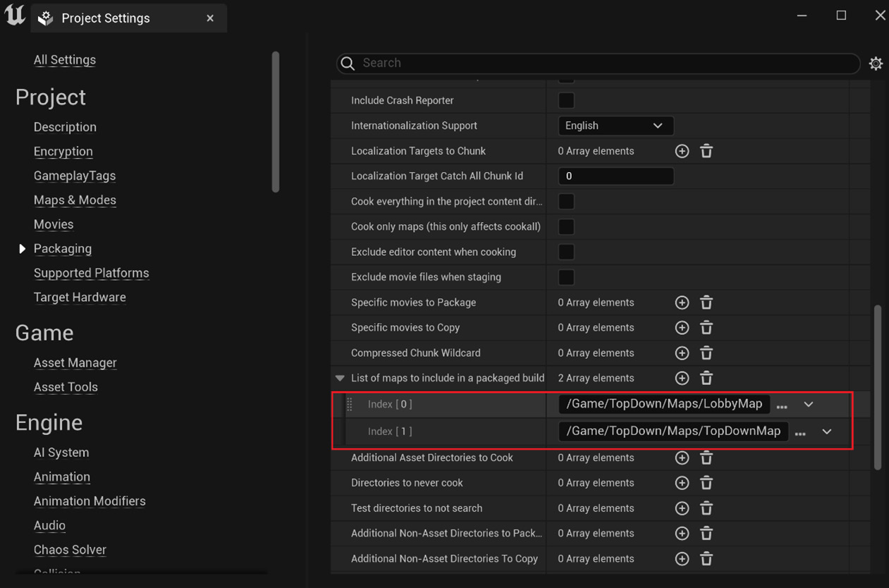Open the All Settings view
Image resolution: width=889 pixels, height=588 pixels.
(65, 60)
